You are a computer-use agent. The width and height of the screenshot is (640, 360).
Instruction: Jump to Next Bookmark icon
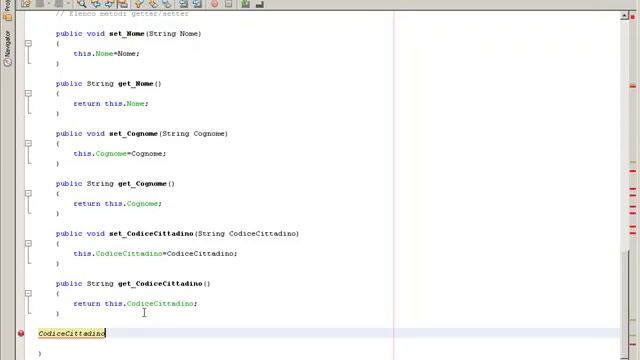153,4
